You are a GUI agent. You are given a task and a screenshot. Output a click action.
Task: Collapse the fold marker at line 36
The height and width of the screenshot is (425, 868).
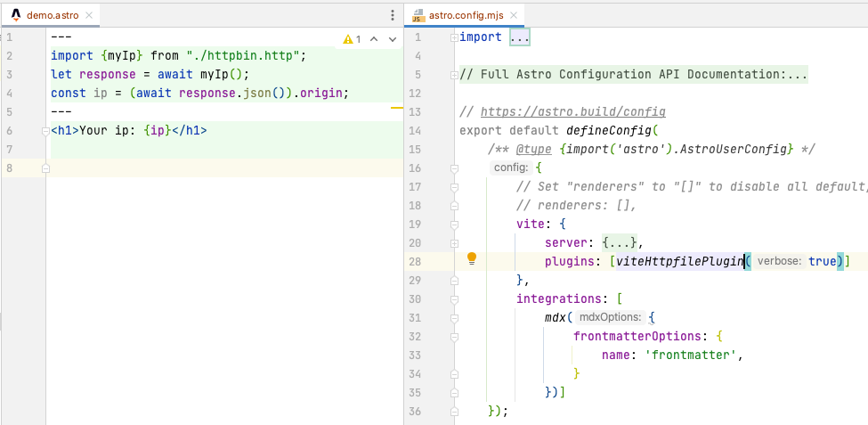tap(454, 412)
